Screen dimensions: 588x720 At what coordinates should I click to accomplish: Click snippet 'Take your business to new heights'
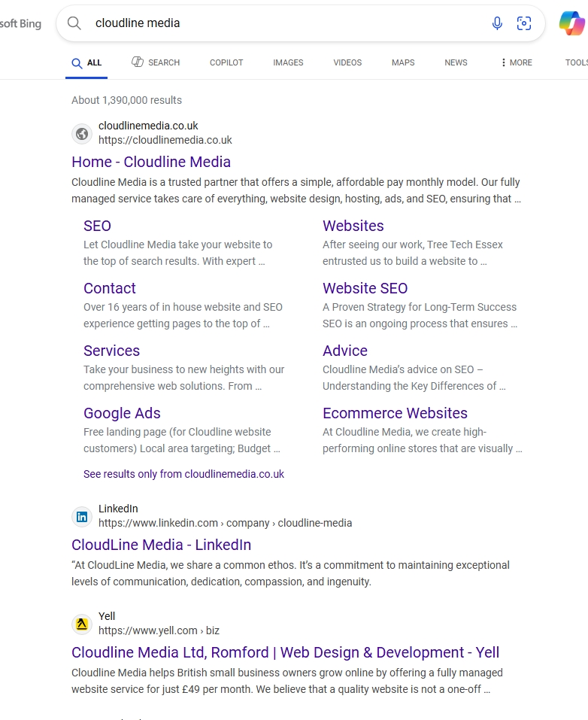(x=184, y=378)
